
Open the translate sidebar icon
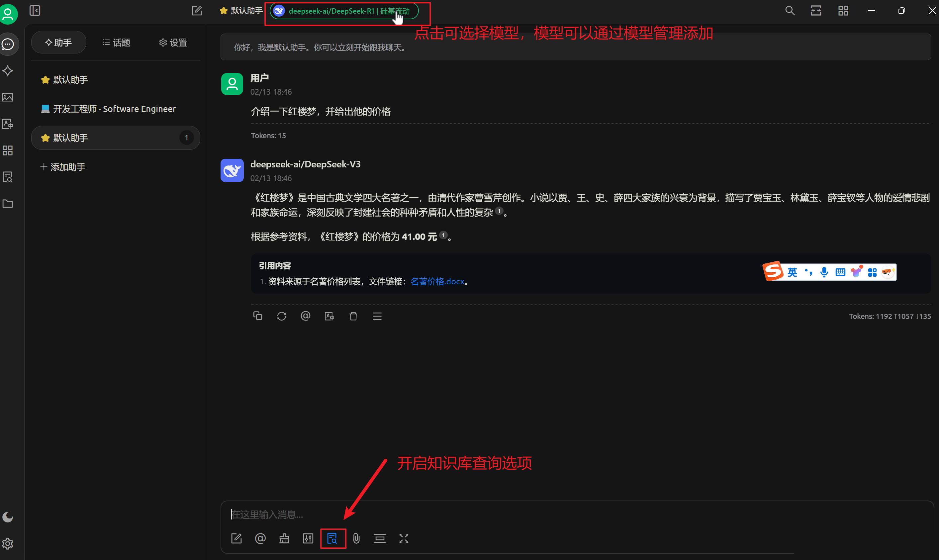pyautogui.click(x=8, y=124)
